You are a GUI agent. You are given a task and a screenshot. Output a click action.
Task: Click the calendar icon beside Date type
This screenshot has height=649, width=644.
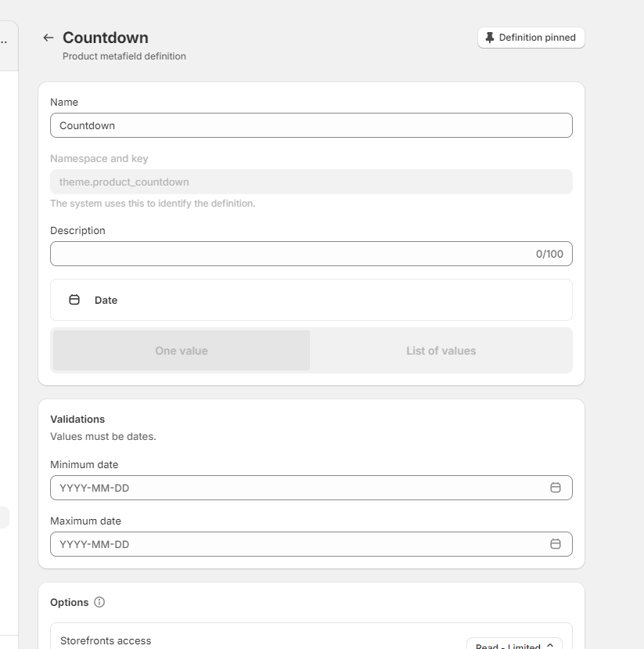pyautogui.click(x=74, y=300)
